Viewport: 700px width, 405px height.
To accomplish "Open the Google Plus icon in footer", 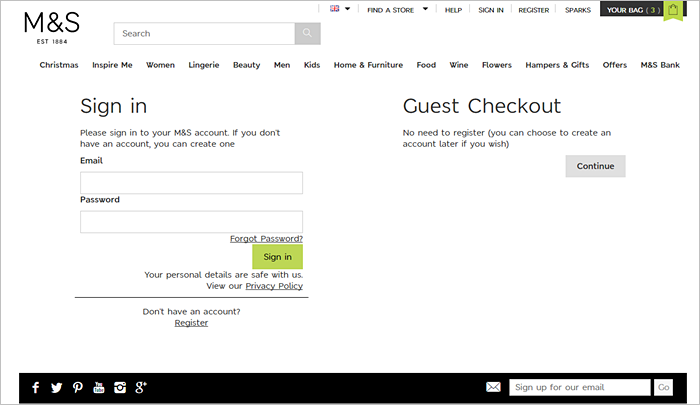I will [x=141, y=388].
